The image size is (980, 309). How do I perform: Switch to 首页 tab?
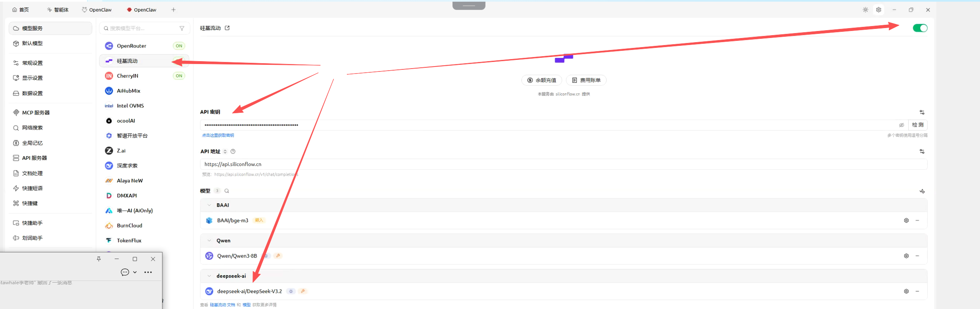pos(21,10)
